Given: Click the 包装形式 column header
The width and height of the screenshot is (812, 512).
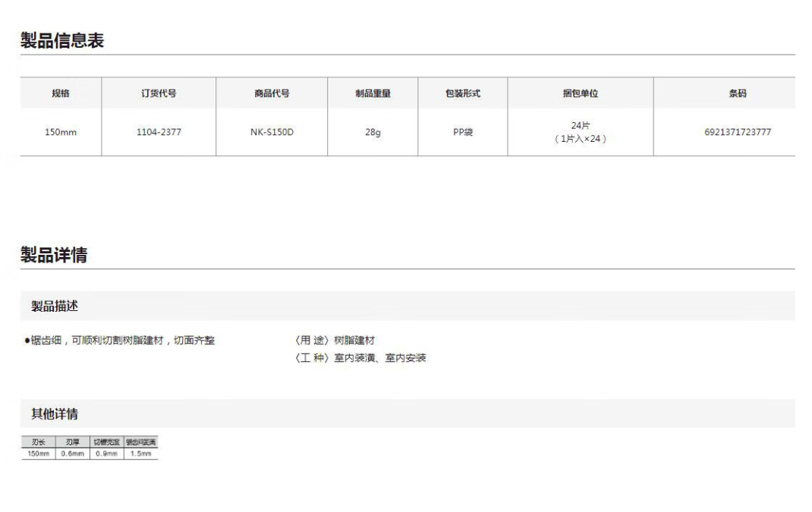Looking at the screenshot, I should [463, 93].
